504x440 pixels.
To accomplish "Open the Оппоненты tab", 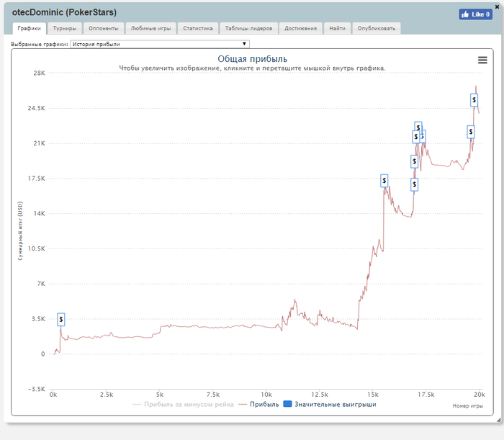I will pyautogui.click(x=104, y=28).
